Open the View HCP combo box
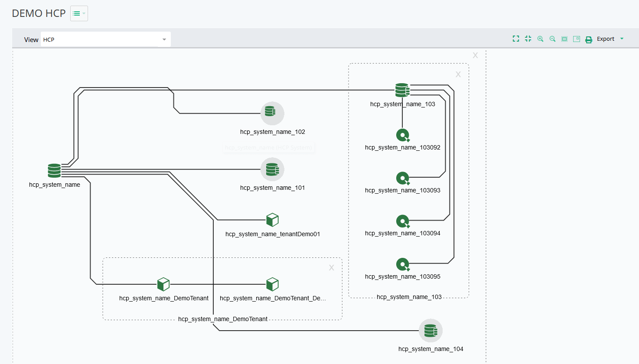 tap(105, 39)
